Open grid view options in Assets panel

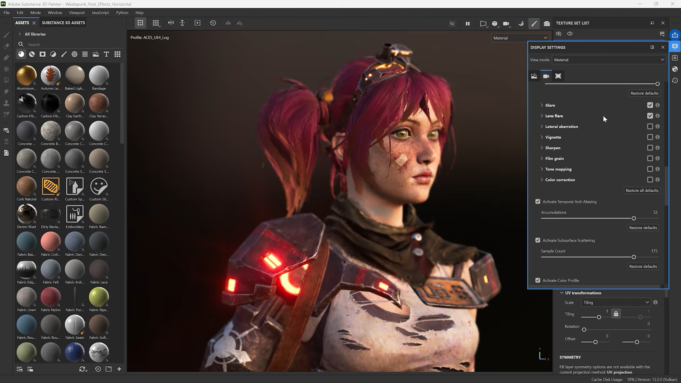117,54
